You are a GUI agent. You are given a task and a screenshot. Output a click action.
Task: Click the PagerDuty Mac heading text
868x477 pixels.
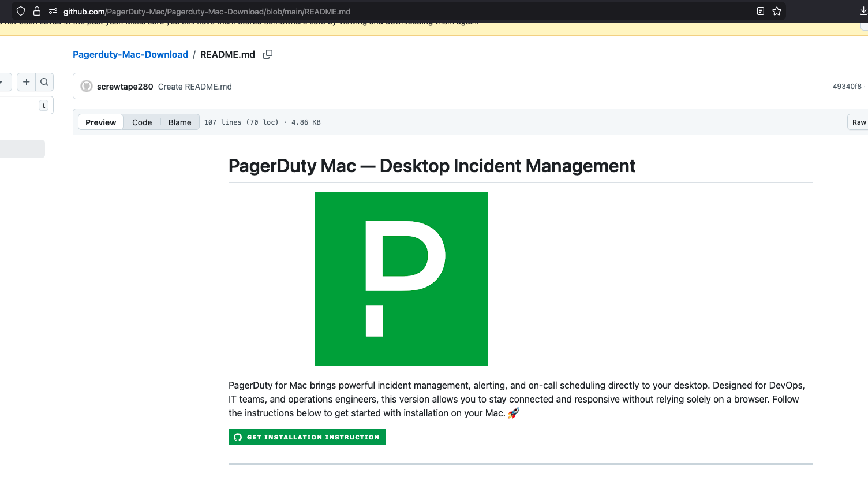pos(432,166)
